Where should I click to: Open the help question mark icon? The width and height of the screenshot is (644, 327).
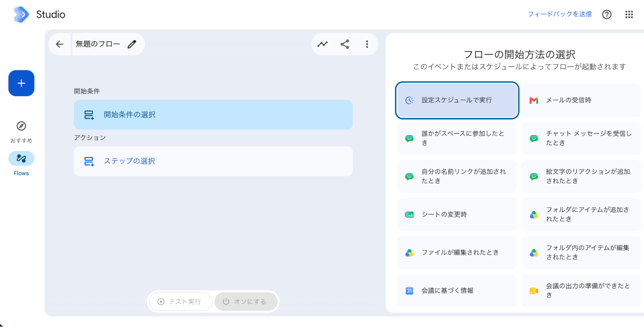tap(607, 14)
